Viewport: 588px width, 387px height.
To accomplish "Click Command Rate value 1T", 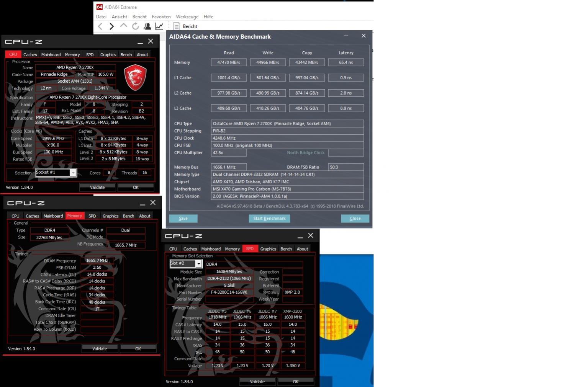I will tap(97, 309).
